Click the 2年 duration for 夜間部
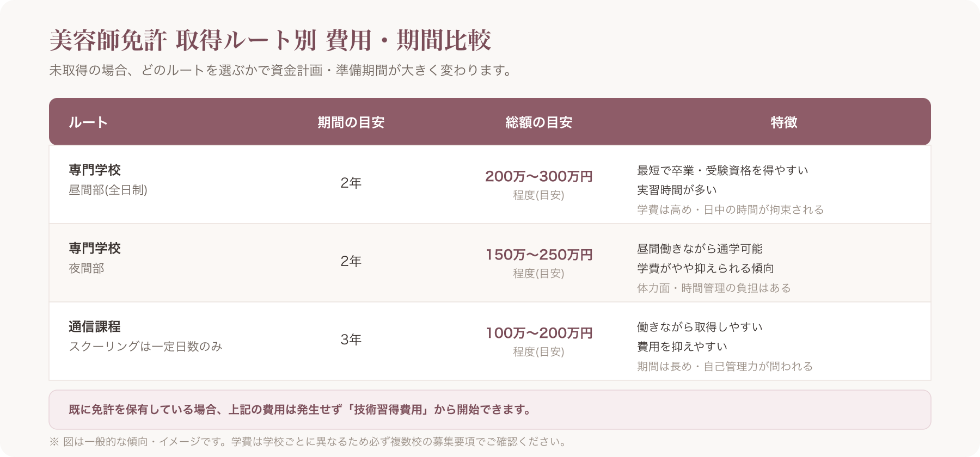This screenshot has width=980, height=457. pyautogui.click(x=351, y=261)
